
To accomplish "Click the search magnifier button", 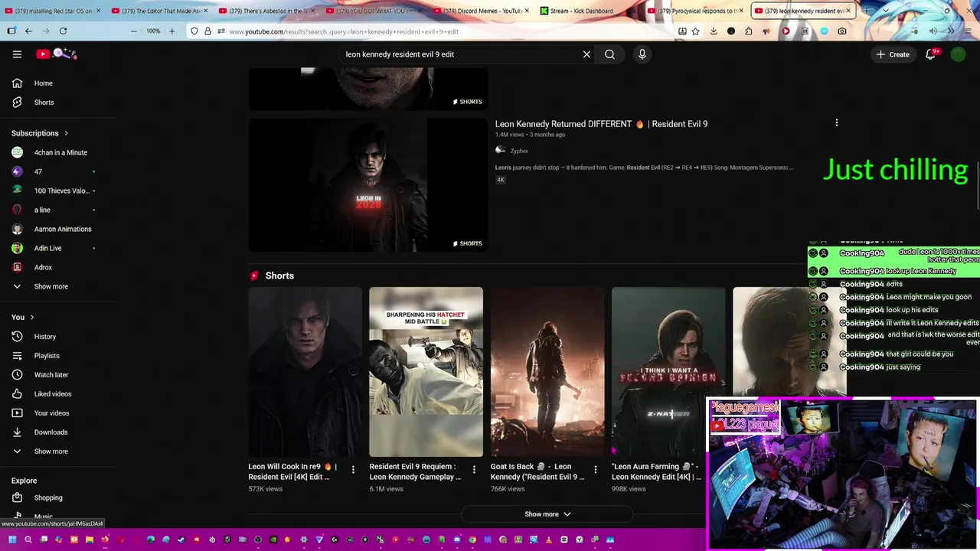I will (609, 54).
